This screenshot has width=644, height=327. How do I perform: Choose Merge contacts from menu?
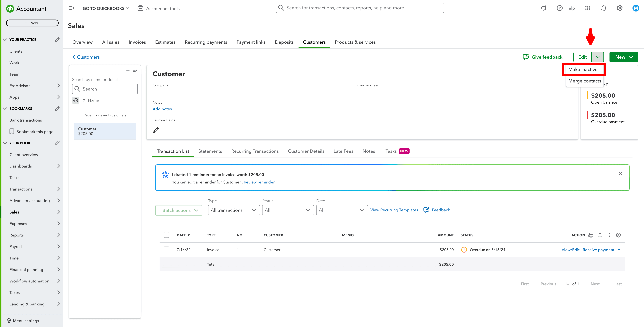point(584,81)
